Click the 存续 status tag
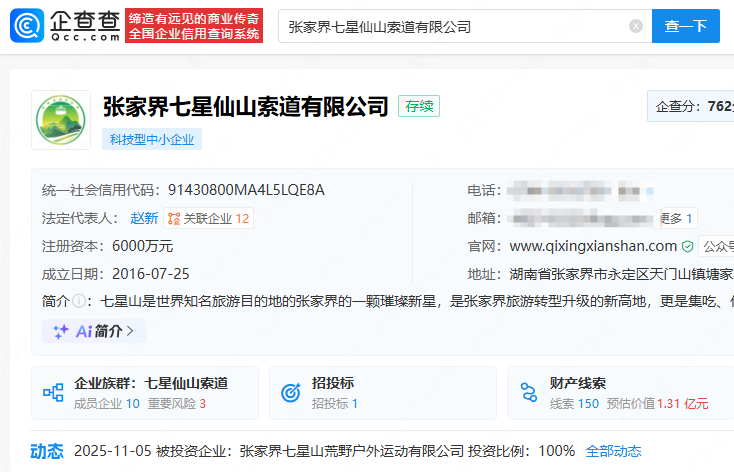The width and height of the screenshot is (734, 472). tap(418, 106)
